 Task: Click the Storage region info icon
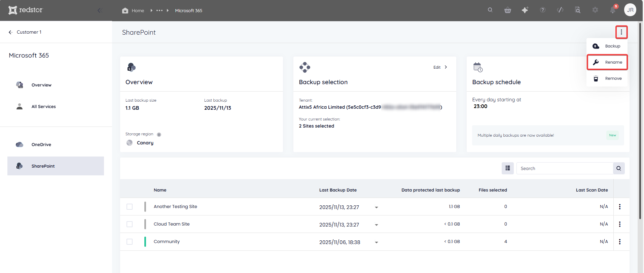click(159, 135)
